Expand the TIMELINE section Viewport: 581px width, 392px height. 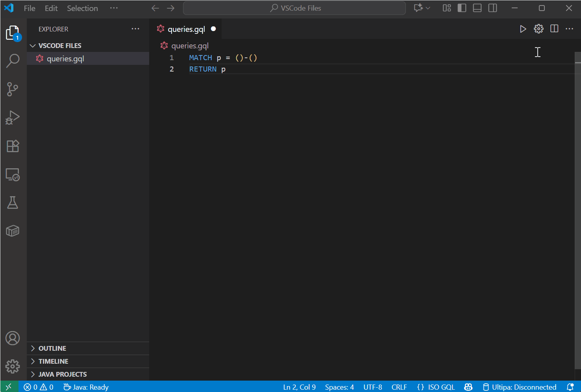[53, 361]
